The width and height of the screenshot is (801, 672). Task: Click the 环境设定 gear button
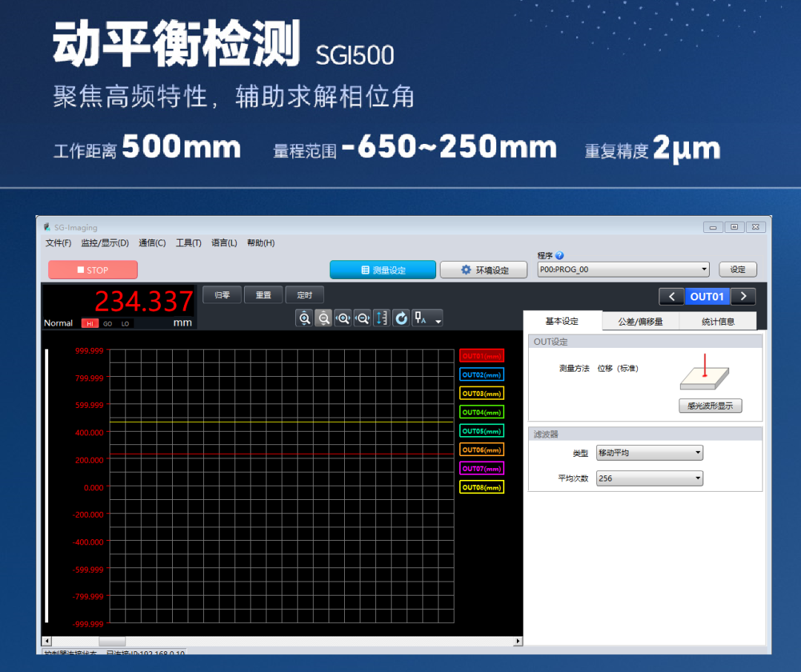[485, 270]
